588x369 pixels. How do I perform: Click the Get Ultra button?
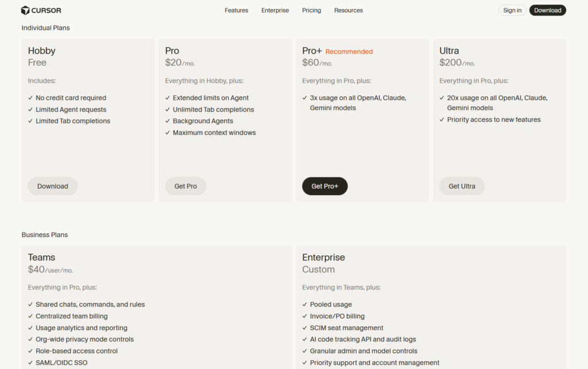pos(462,186)
